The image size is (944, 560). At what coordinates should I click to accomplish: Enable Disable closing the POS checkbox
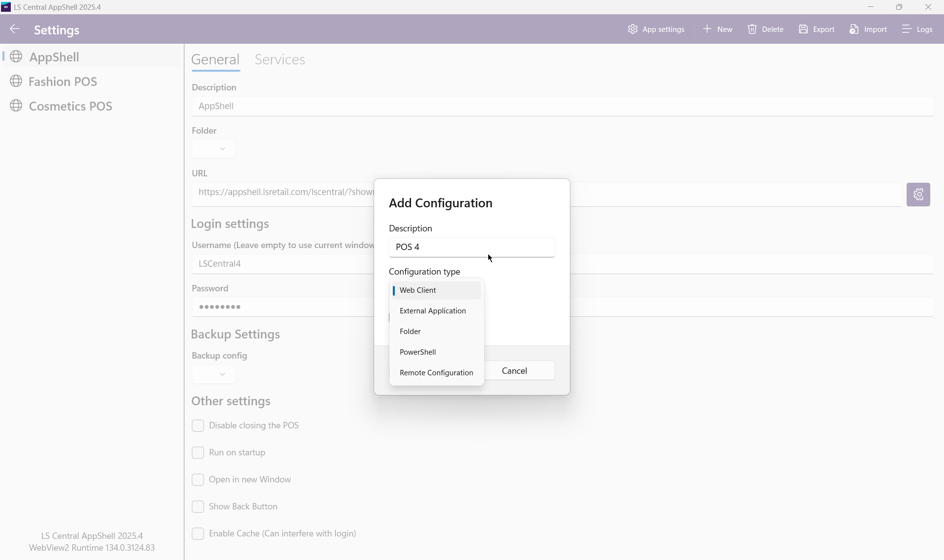click(x=198, y=426)
